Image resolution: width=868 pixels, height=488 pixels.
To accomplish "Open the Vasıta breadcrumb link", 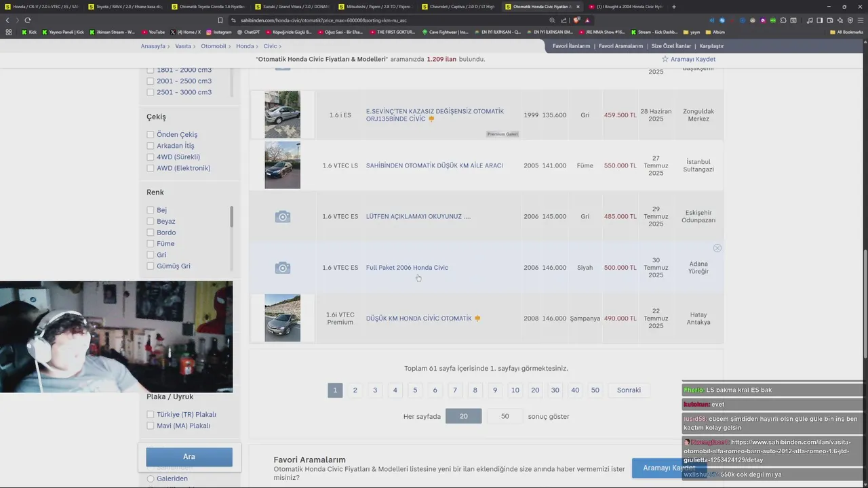I will pos(183,46).
